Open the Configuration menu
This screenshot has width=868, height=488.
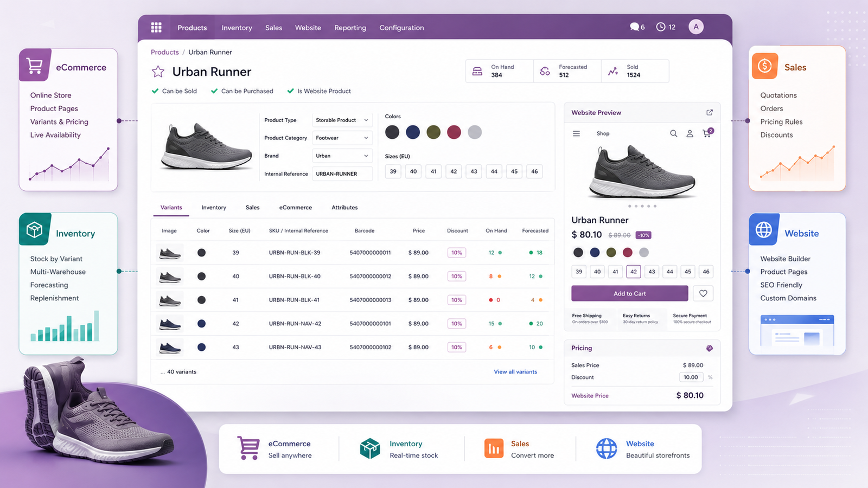[401, 28]
